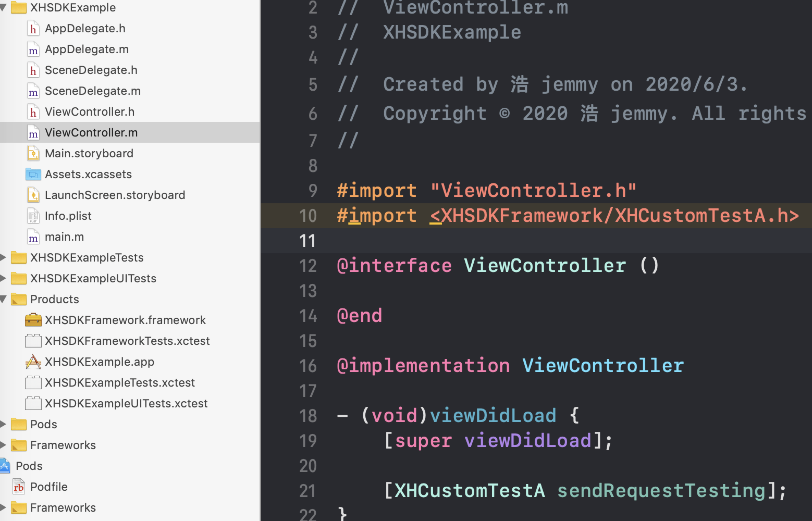Click the LaunchScreen.storyboard icon
The image size is (812, 521).
click(33, 195)
